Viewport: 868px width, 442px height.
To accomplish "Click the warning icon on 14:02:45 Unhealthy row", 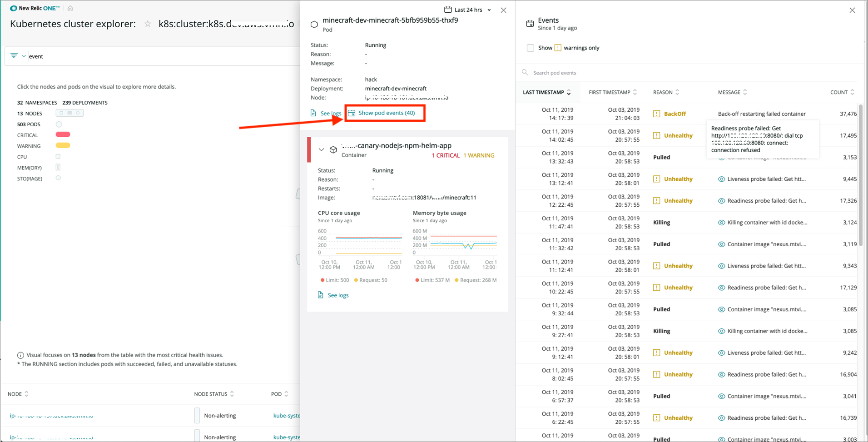I will coord(657,136).
